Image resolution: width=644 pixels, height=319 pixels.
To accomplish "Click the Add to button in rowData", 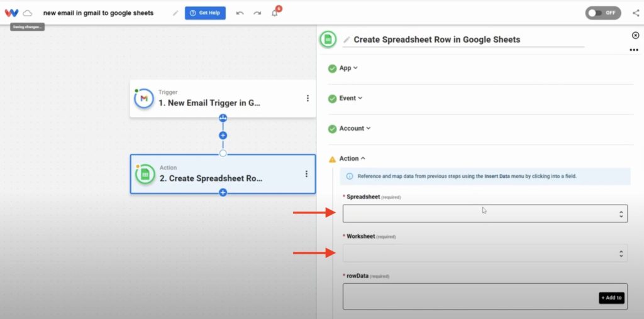I will pyautogui.click(x=611, y=298).
